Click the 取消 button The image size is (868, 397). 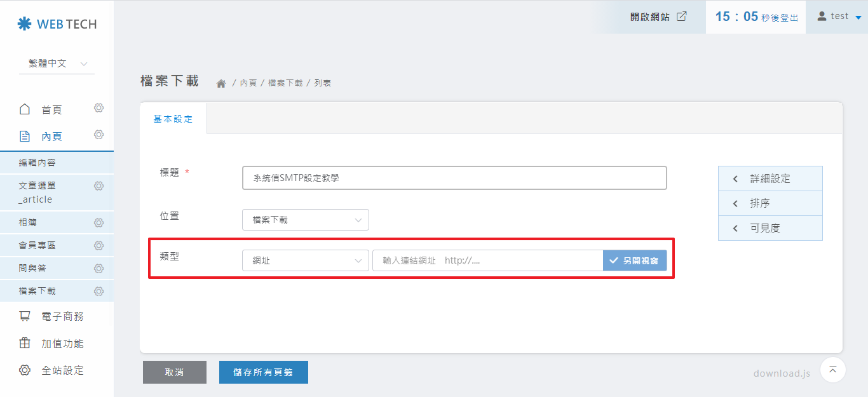(174, 372)
